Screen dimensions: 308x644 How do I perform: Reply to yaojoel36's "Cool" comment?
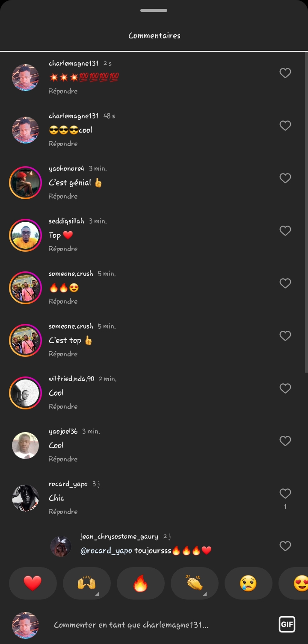[63, 459]
